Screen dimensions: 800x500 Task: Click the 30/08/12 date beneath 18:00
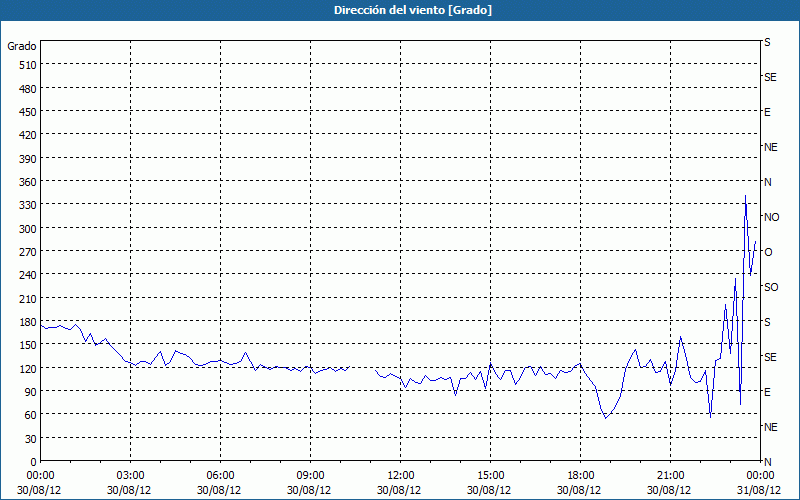[x=579, y=490]
